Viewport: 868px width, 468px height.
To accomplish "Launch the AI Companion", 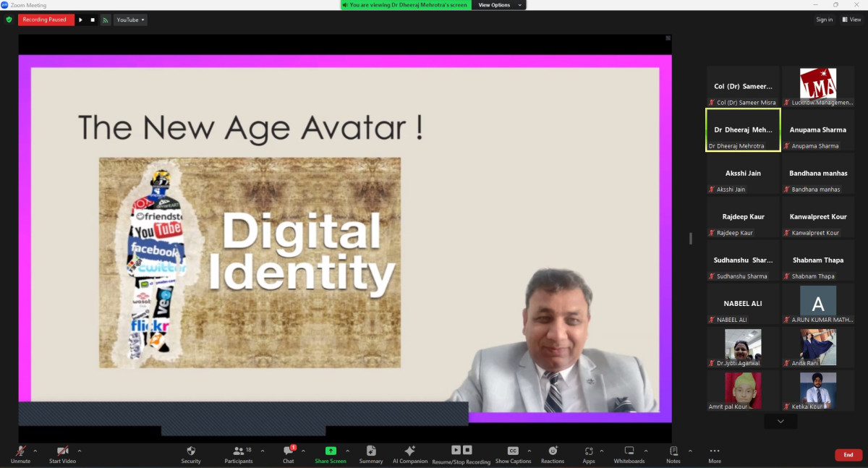I will 410,454.
